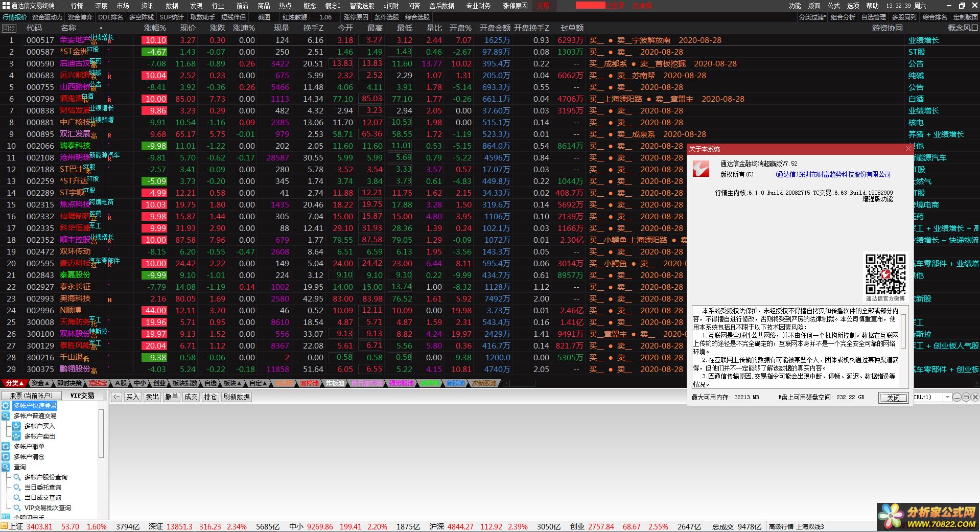Toggle the 同步 button in table header
The width and height of the screenshot is (980, 532).
(9, 28)
